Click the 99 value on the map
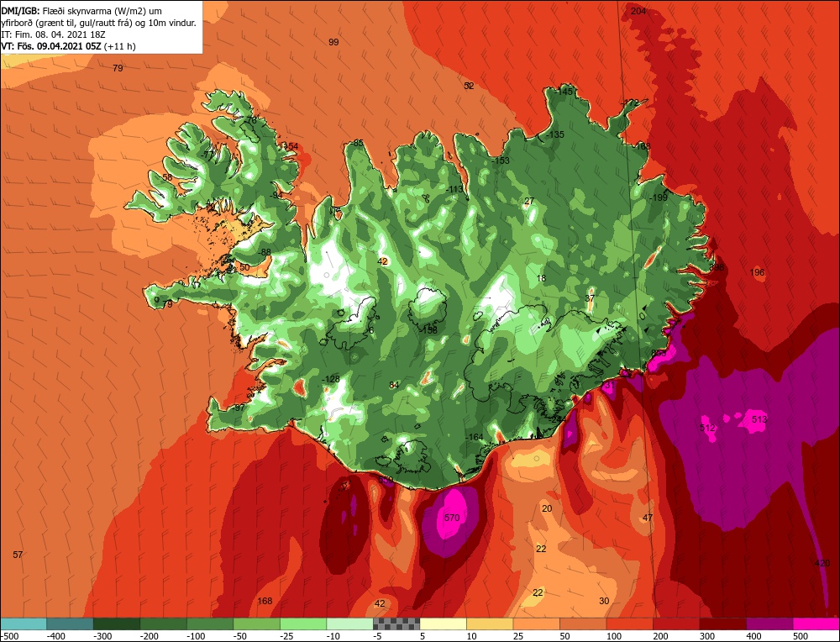The width and height of the screenshot is (840, 642). [x=333, y=42]
